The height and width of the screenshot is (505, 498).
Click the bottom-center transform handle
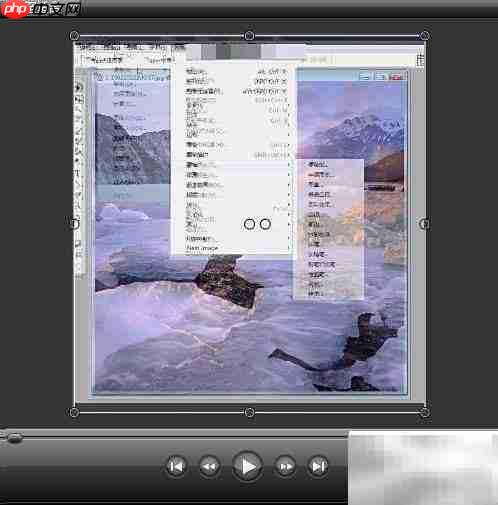click(x=249, y=412)
